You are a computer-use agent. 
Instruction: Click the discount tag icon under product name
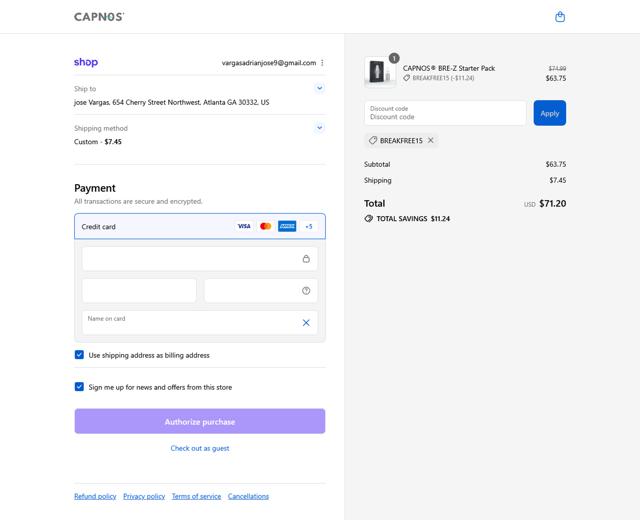pos(407,78)
